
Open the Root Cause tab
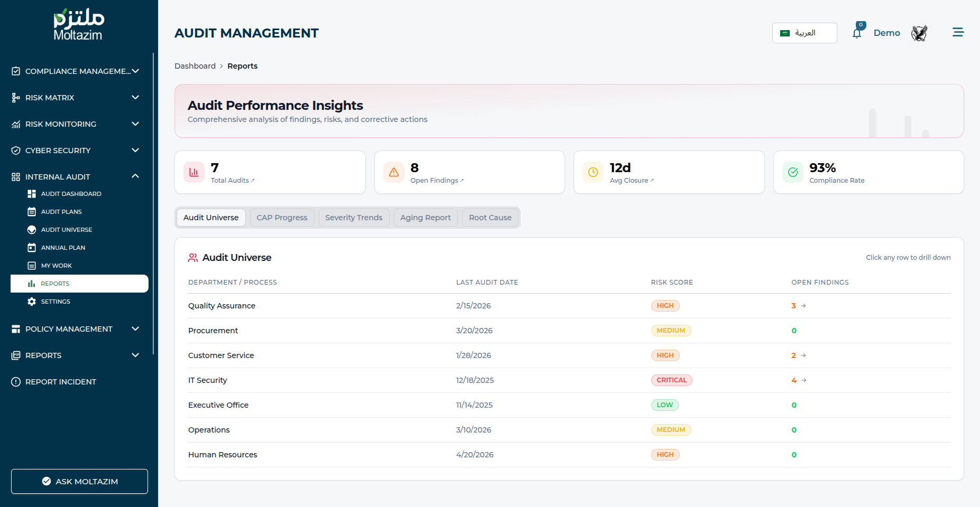click(x=490, y=218)
